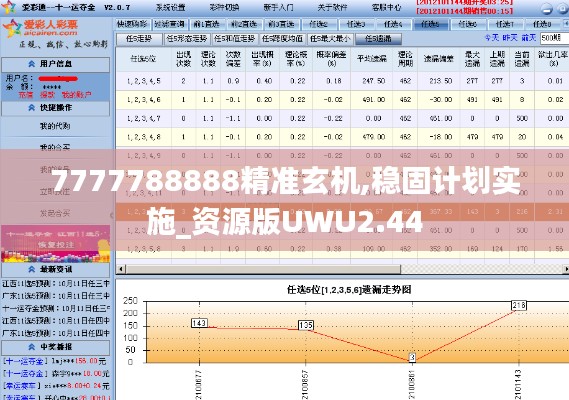Click the chart data point labeled 218
The height and width of the screenshot is (400, 569).
(x=519, y=305)
